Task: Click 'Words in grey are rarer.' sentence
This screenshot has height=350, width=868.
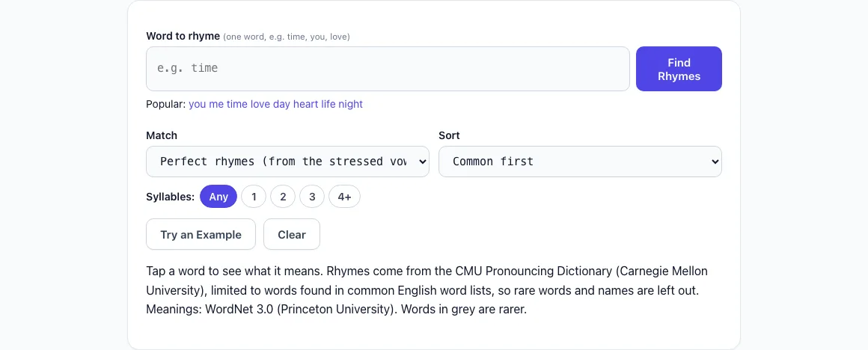Action: [x=464, y=309]
